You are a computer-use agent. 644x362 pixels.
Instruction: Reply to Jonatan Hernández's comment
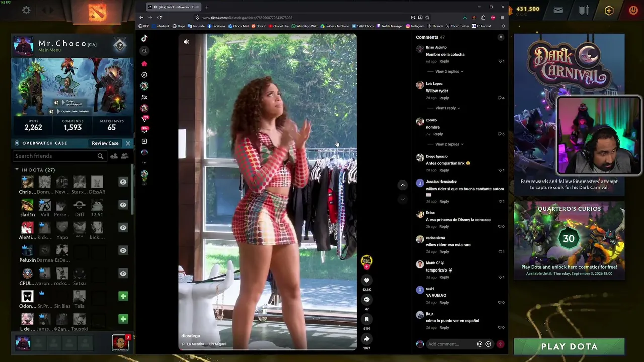(444, 202)
